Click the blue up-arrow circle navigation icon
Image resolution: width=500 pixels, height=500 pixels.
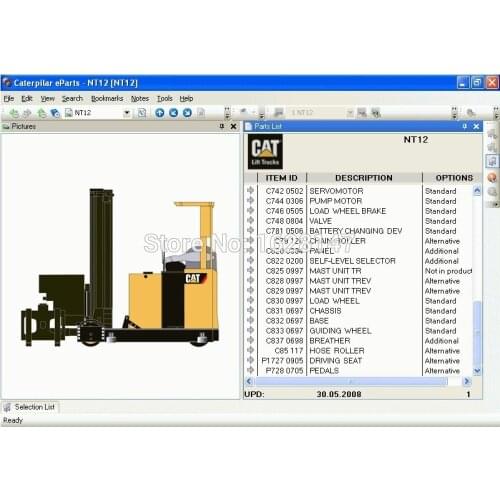(x=160, y=113)
